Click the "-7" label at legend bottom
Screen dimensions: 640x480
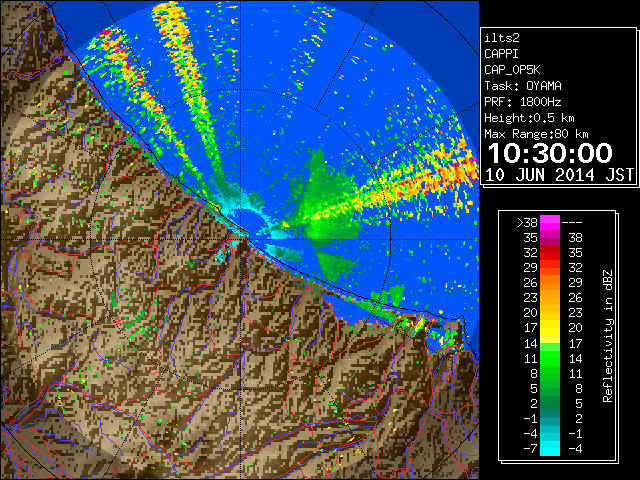[x=530, y=448]
